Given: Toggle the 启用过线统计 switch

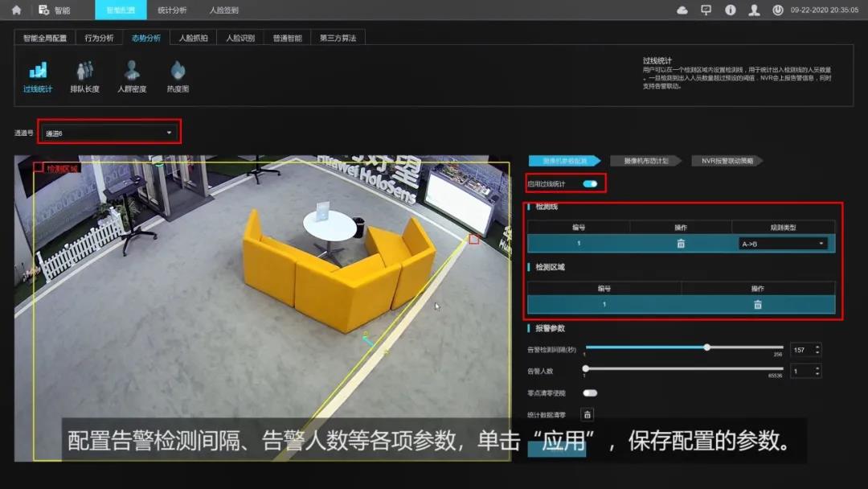Looking at the screenshot, I should click(x=591, y=184).
